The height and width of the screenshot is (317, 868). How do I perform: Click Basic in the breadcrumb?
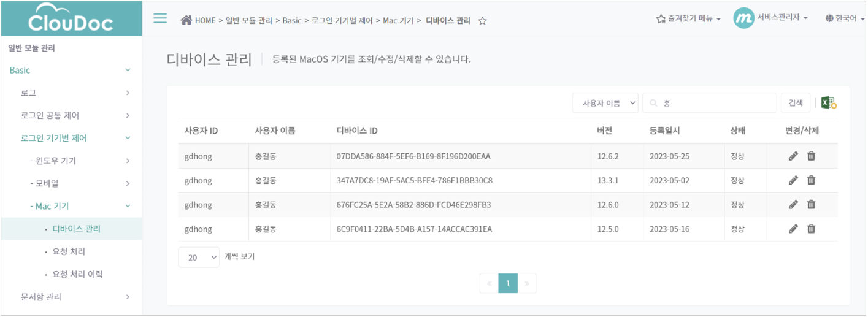click(292, 21)
